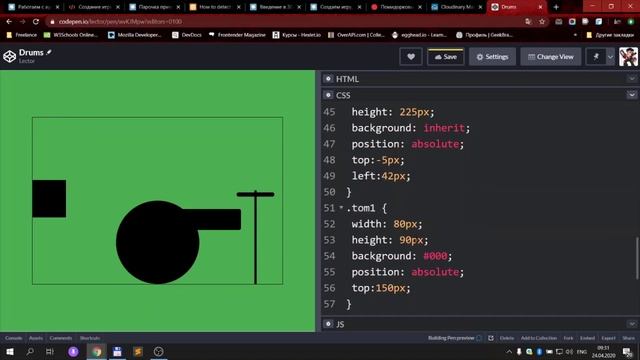Click CSS editor vertical scrollbar
640x360 pixels.
point(637,258)
